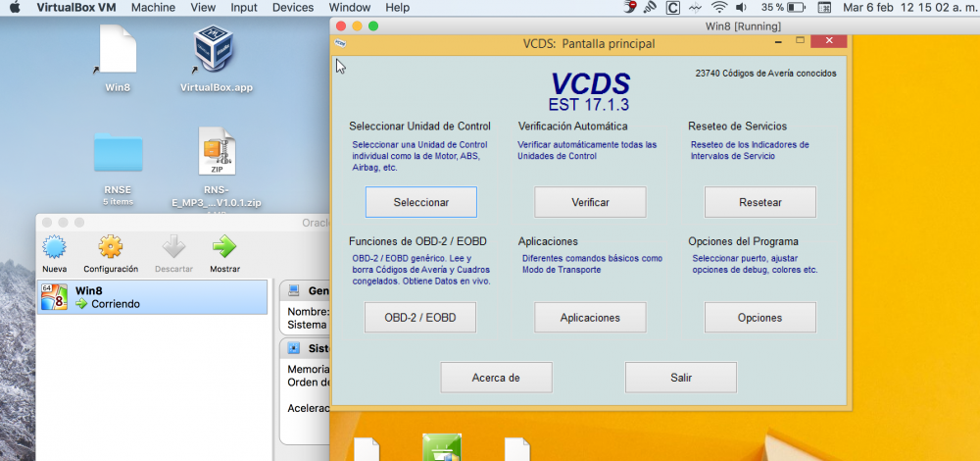
Task: Click 'Opciones del Programa' heading
Action: click(743, 241)
